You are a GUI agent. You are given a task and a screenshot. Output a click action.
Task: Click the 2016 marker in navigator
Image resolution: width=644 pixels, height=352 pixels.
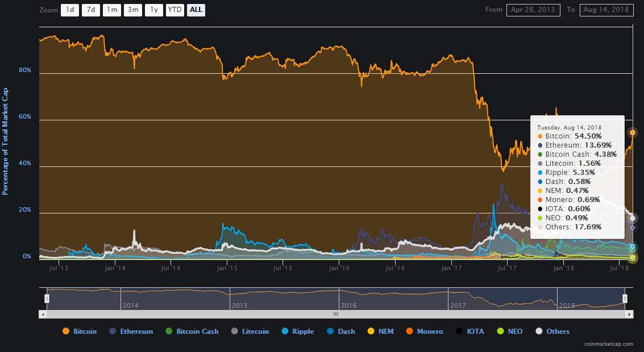point(348,305)
